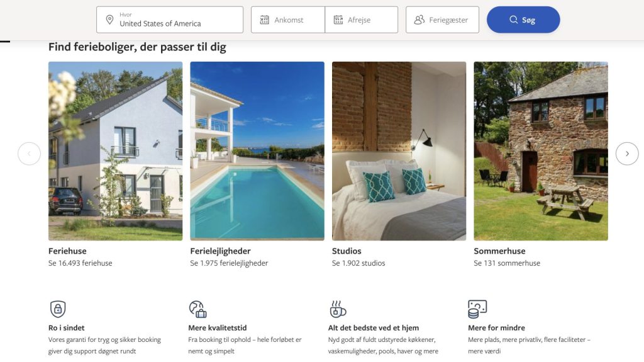Follow the Se 1.902 studios link

click(358, 263)
